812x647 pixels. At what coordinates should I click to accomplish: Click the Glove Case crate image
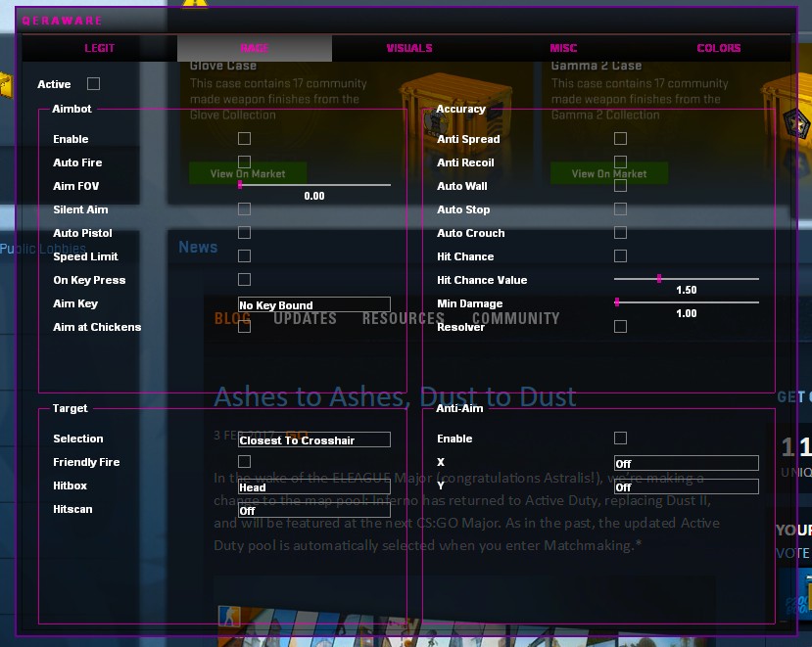click(454, 112)
